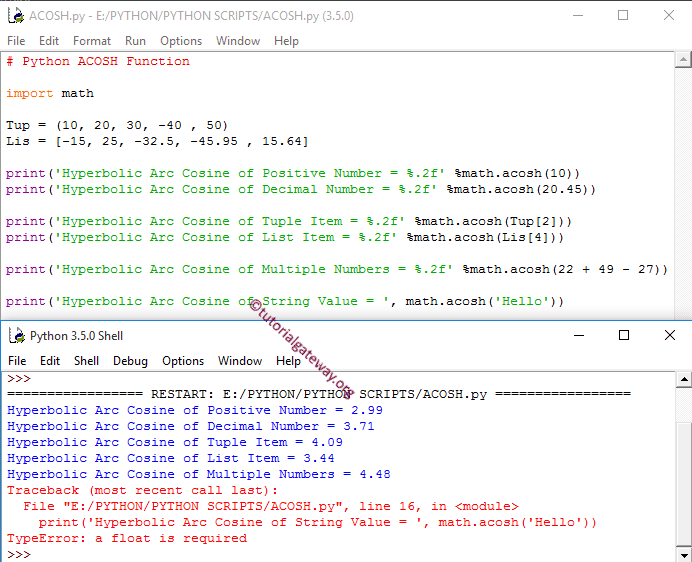Click the 'Tup = (10, 20, 30, -40 , 50)' line
This screenshot has height=562, width=692.
tap(117, 125)
